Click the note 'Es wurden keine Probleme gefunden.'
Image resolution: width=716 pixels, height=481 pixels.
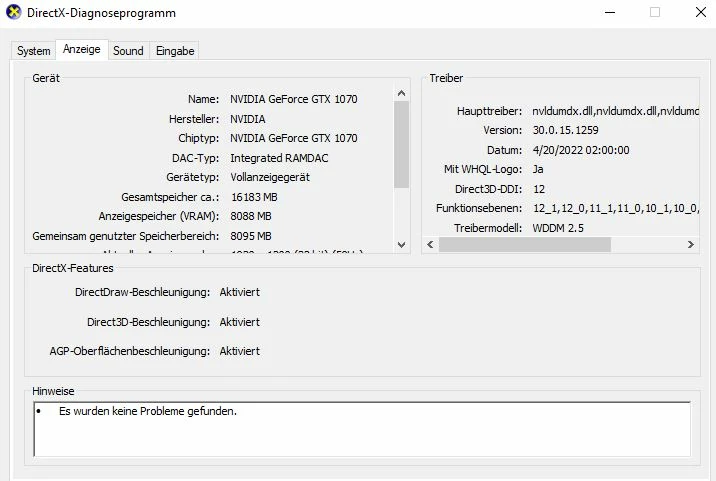pyautogui.click(x=148, y=411)
